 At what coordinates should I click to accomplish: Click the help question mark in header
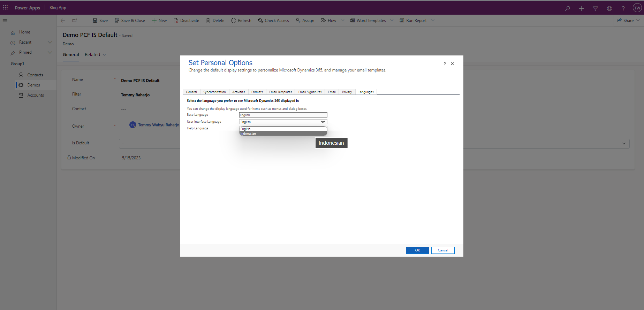click(x=623, y=8)
